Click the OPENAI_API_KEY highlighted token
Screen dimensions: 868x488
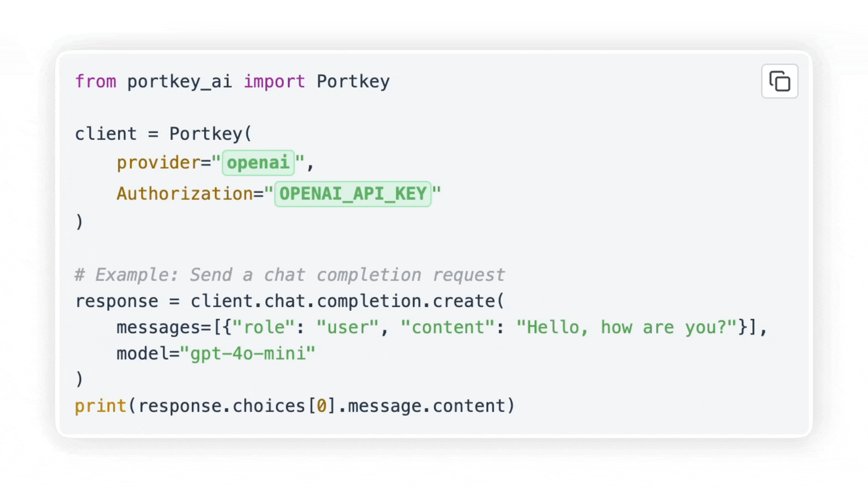click(x=353, y=194)
